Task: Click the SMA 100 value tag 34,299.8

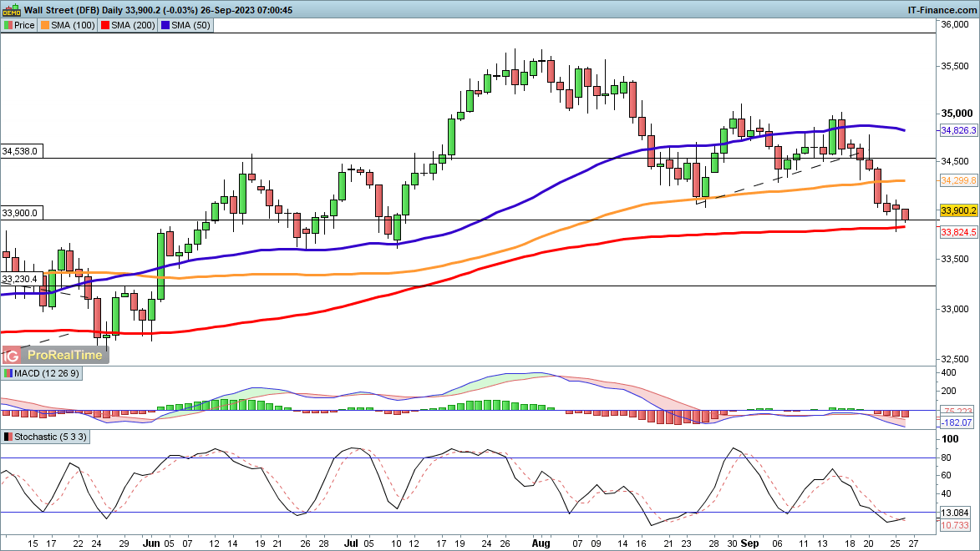Action: (x=958, y=180)
